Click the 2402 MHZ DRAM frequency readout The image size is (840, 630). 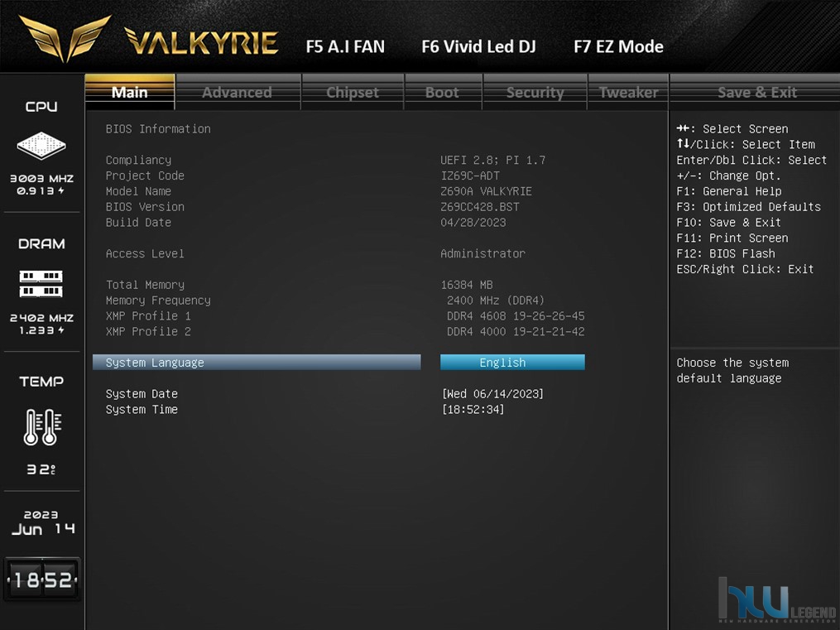click(41, 318)
